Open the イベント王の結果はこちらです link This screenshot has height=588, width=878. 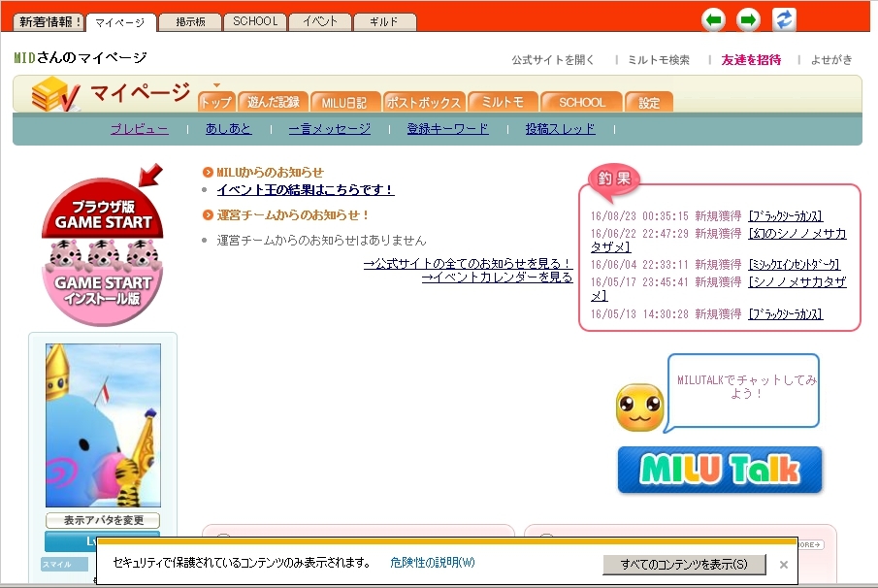pyautogui.click(x=305, y=190)
